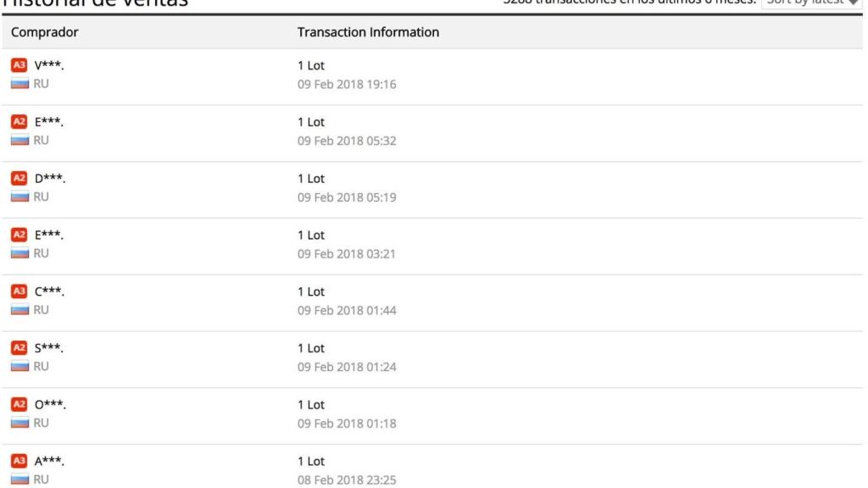Click the A2 badge next to S***.
The image size is (868, 488).
tap(19, 348)
